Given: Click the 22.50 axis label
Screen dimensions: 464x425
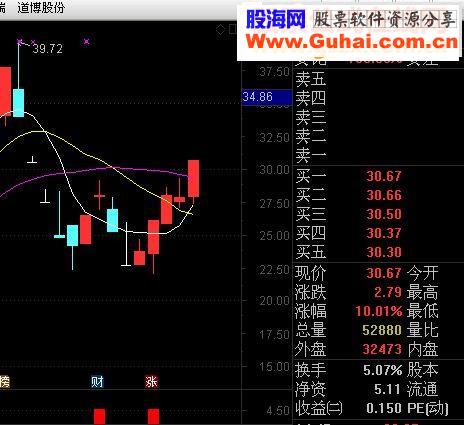Looking at the screenshot, I should (274, 269).
